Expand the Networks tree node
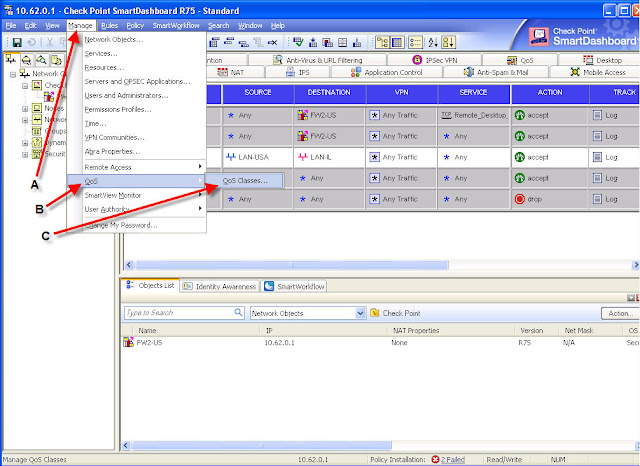This screenshot has width=640, height=466. click(x=25, y=120)
